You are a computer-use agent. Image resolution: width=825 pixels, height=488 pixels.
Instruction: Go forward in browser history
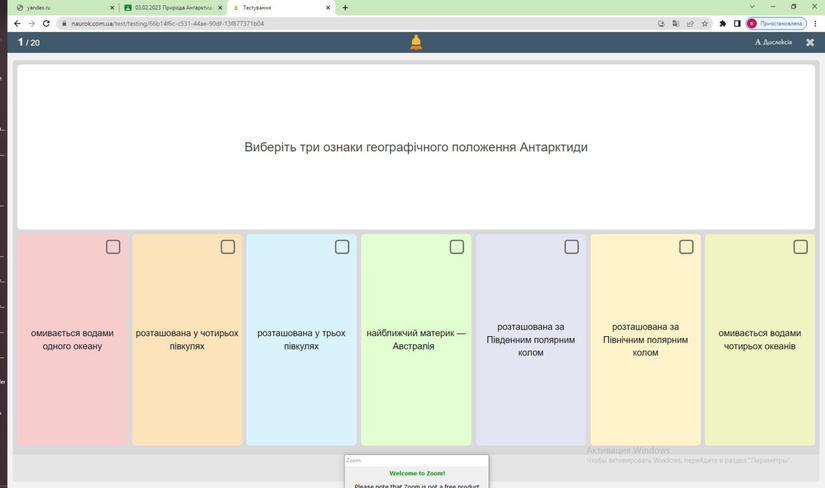coord(32,24)
